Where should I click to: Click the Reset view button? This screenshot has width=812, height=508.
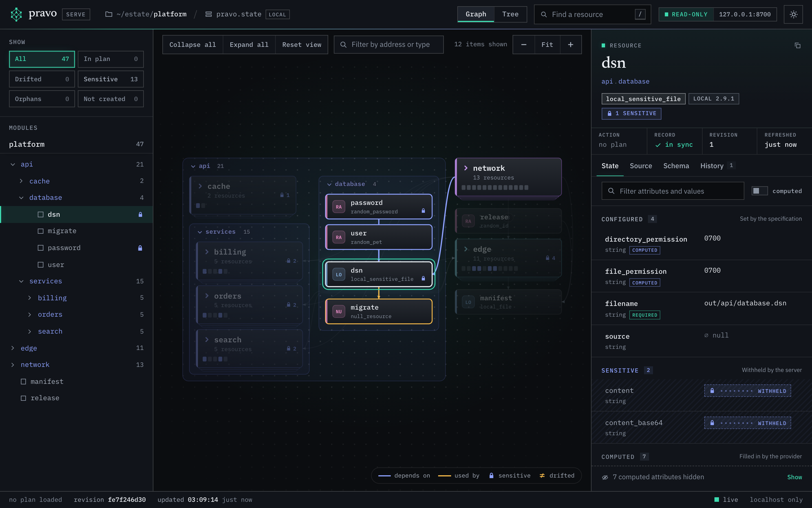click(302, 45)
